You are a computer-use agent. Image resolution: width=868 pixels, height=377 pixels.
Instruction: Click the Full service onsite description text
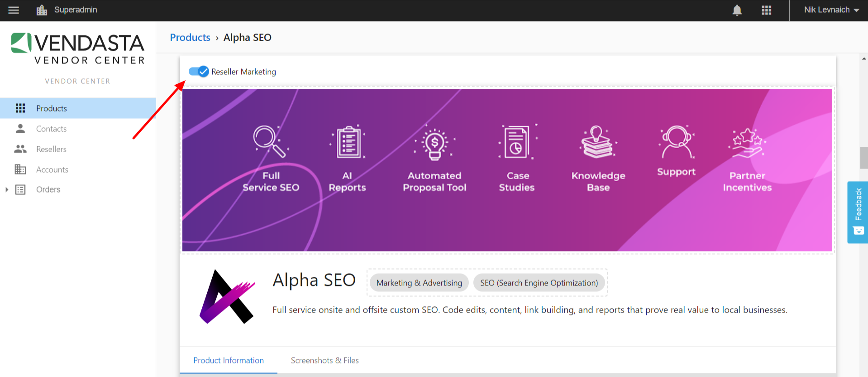tap(530, 310)
